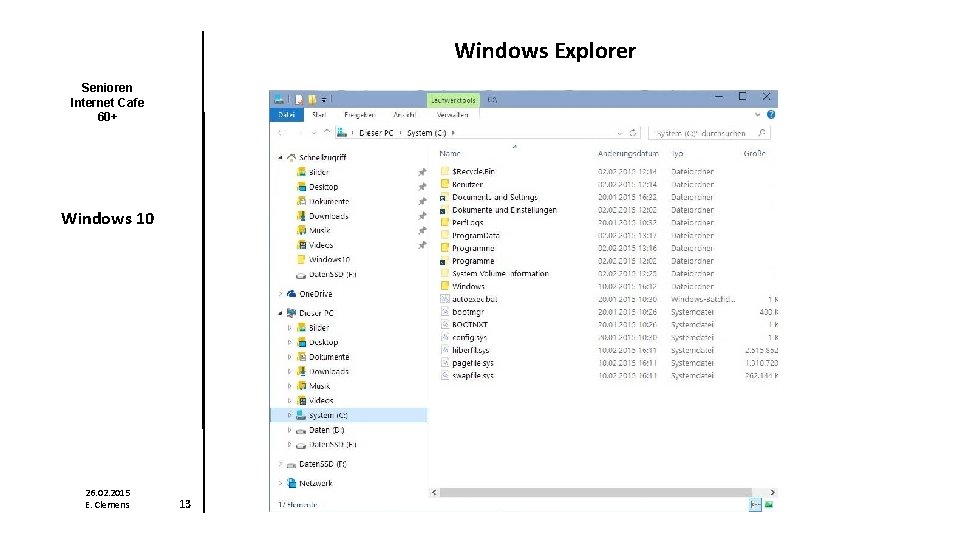
Task: Click the System (C:) drive icon in tree
Action: click(301, 415)
